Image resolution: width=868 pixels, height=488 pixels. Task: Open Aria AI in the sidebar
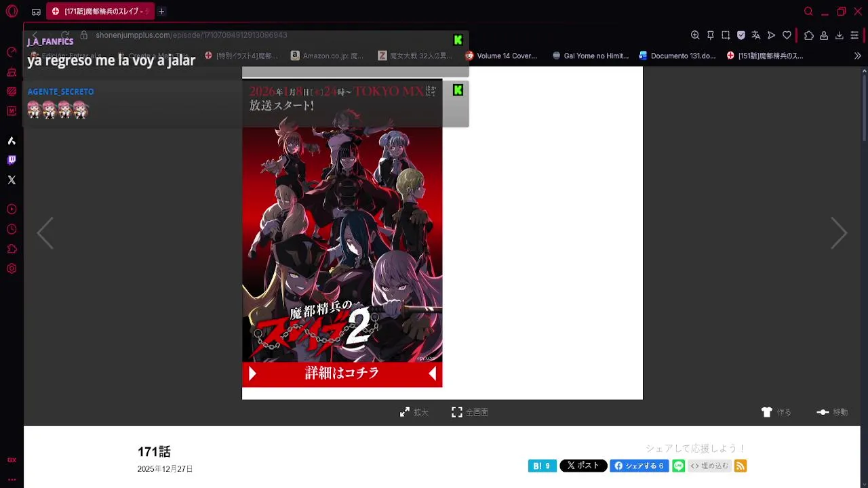pos(12,140)
